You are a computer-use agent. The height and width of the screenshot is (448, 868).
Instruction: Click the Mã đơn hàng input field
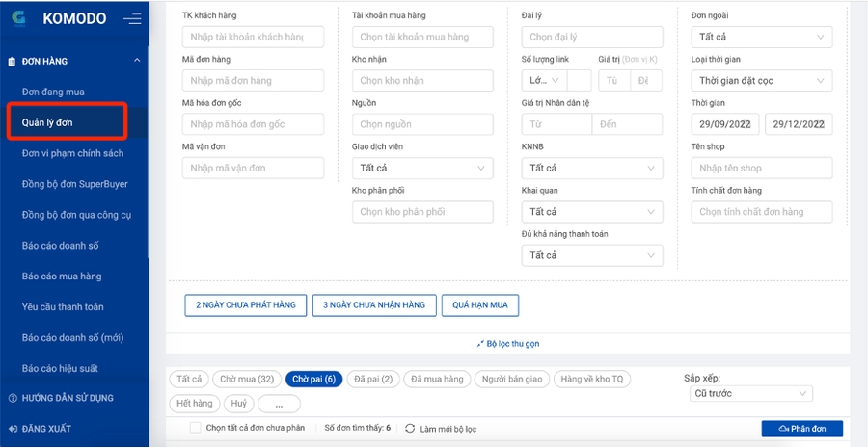(x=253, y=81)
